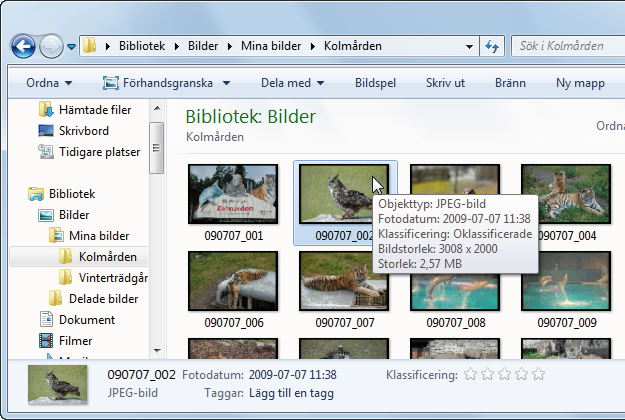
Task: Click the Förhandsgranska button
Action: point(158,83)
